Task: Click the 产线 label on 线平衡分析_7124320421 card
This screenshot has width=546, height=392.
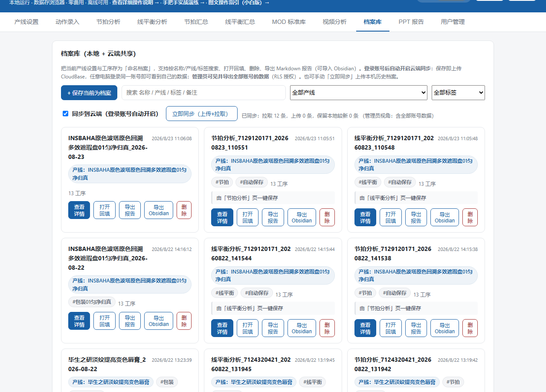Action: tap(253, 382)
